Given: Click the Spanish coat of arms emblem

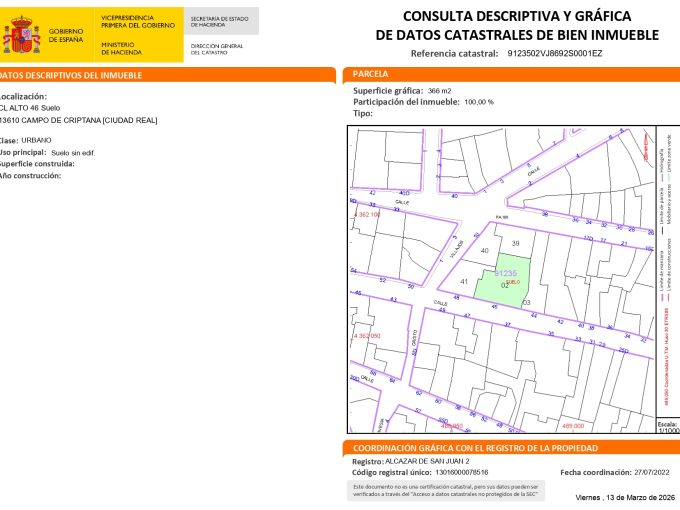Looking at the screenshot, I should pos(21,38).
